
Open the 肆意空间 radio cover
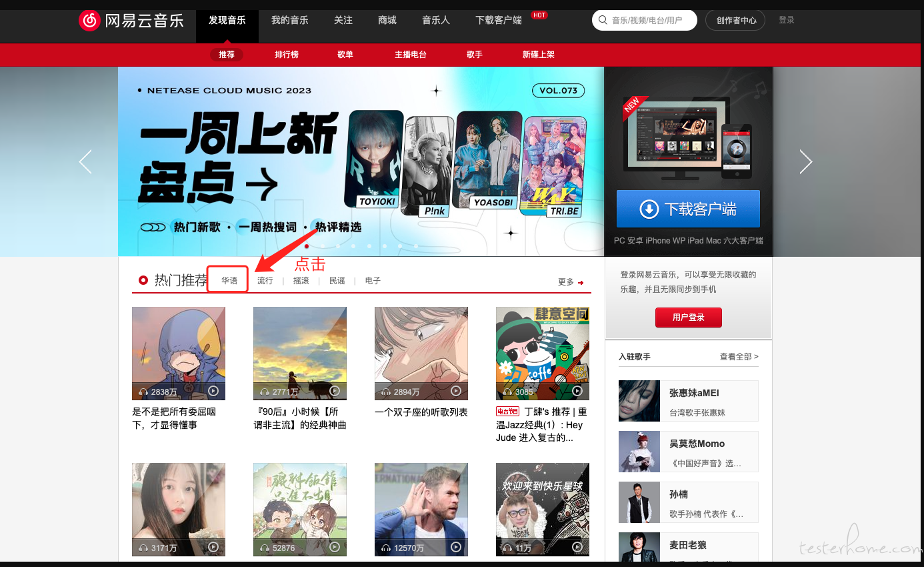coord(543,354)
